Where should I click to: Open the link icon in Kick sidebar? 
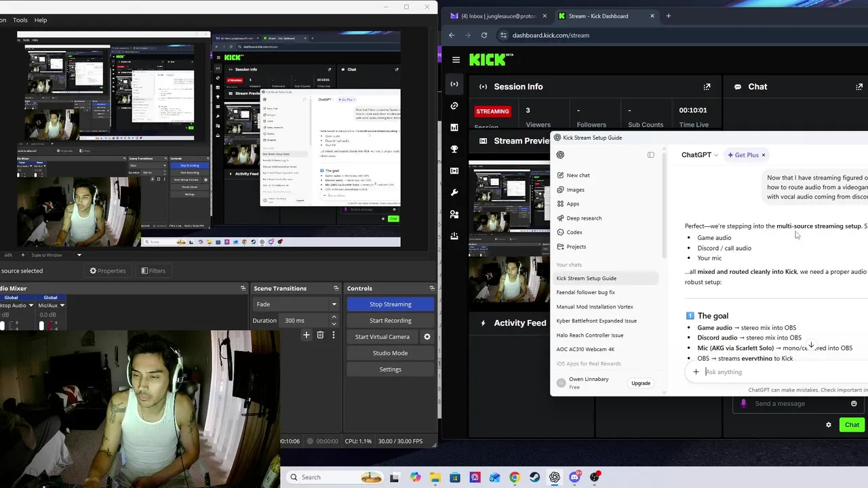point(454,106)
